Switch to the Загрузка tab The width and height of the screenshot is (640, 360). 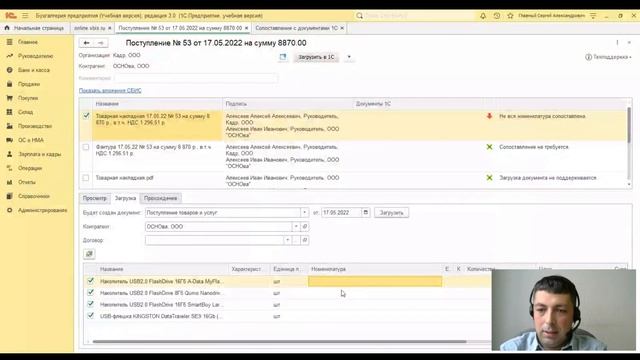[125, 198]
